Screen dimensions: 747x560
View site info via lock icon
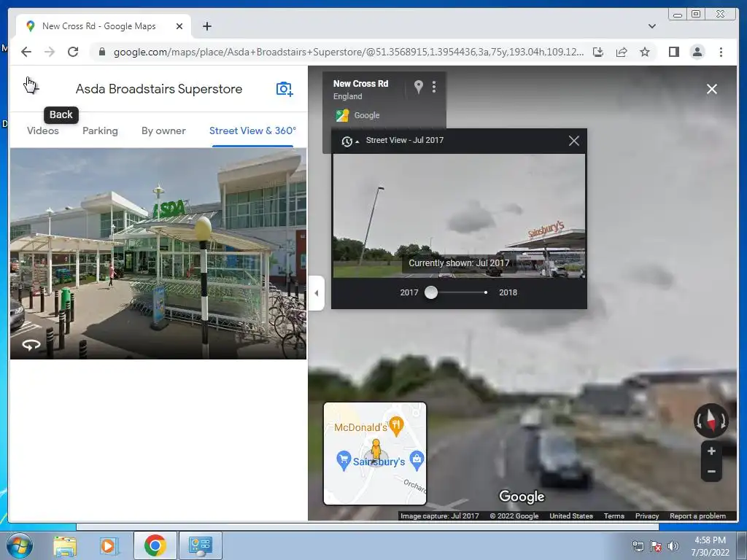[101, 52]
